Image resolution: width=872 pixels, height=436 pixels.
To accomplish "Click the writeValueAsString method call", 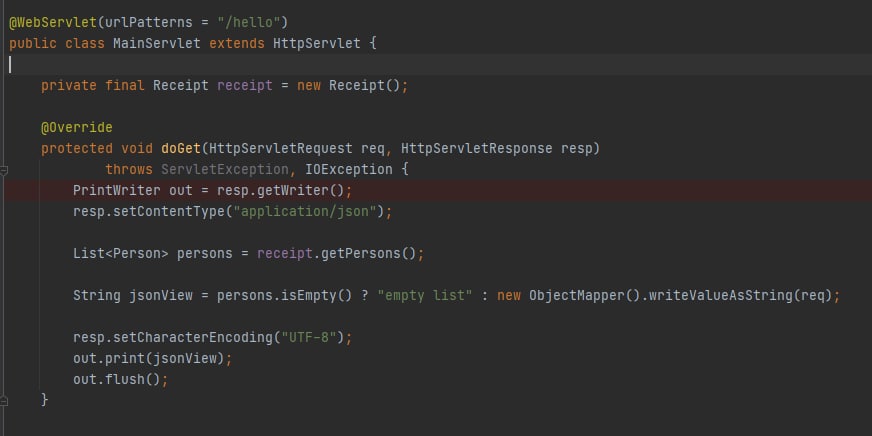I will 721,295.
